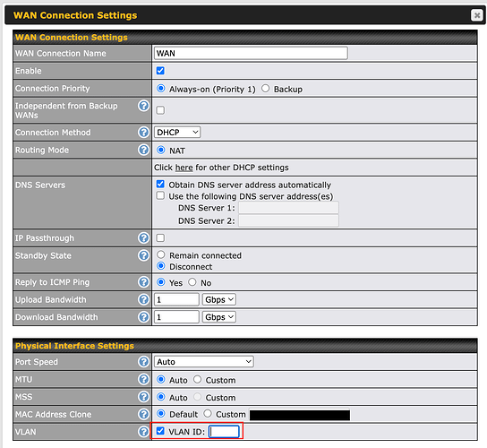Screen dimensions: 487x448
Task: Show help for Routing Mode
Action: (x=143, y=150)
